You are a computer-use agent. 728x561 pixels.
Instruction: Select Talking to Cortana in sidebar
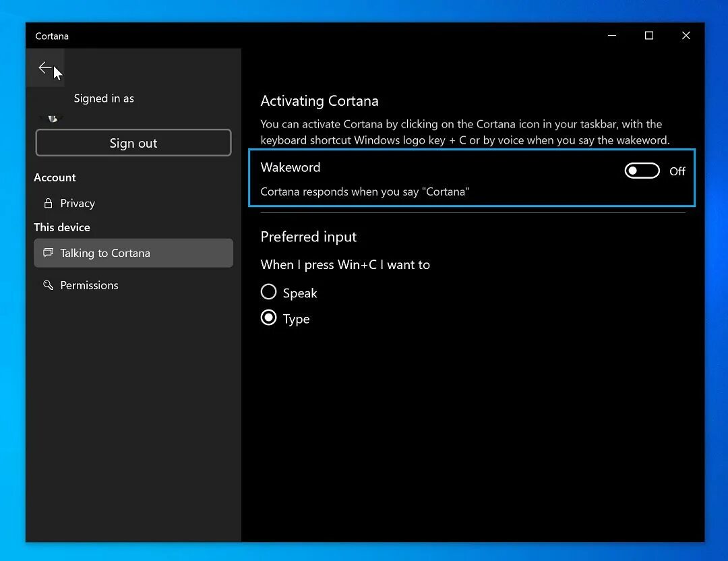(133, 253)
